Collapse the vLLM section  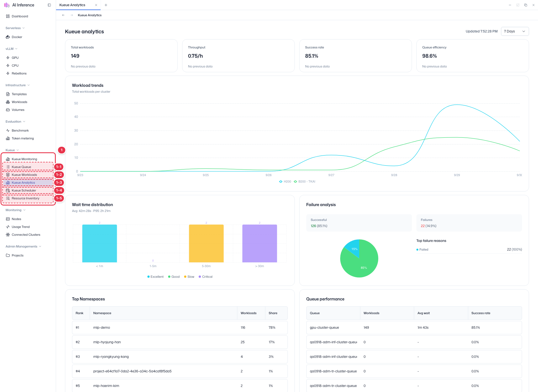(x=11, y=49)
